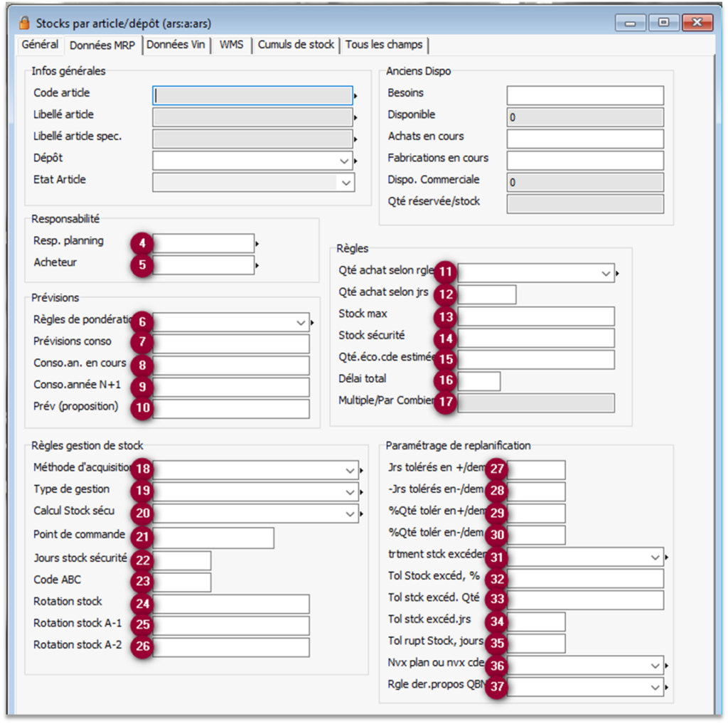Expand the Type de gestion dropdown
The image size is (728, 724).
(x=350, y=492)
